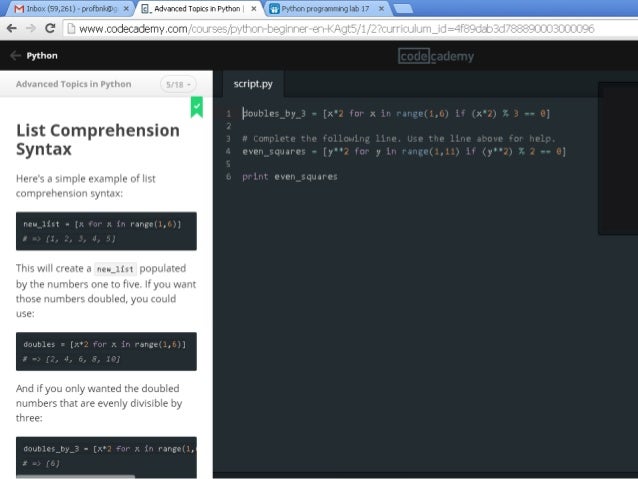The width and height of the screenshot is (638, 479).
Task: Click the back arrow next to Python
Action: [x=15, y=55]
